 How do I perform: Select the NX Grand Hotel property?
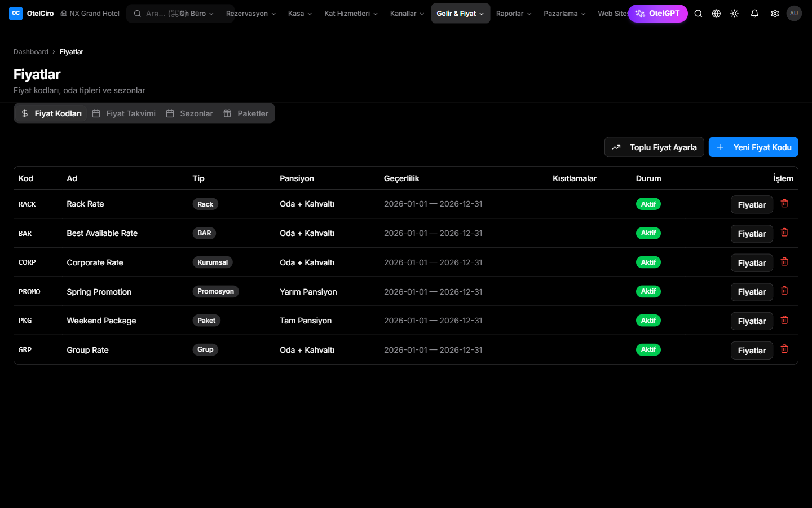pos(90,14)
